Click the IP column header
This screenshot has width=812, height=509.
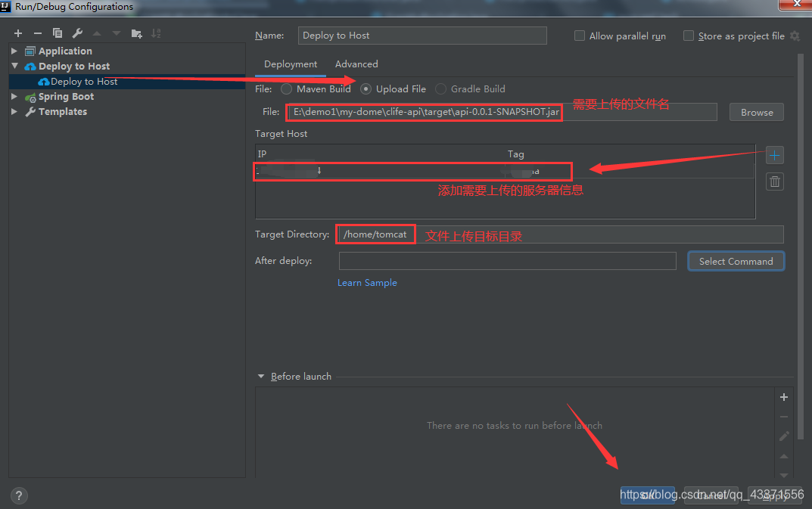click(x=262, y=154)
